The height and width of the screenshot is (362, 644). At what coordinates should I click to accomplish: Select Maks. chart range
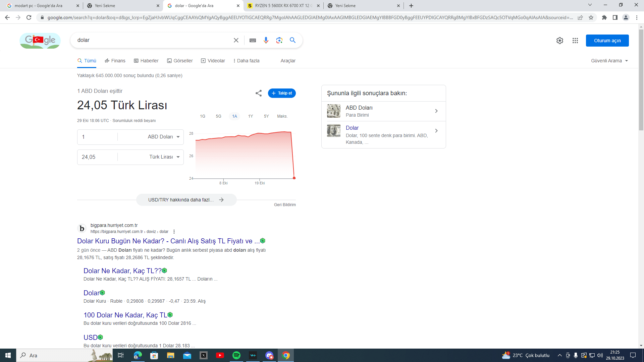pos(282,116)
